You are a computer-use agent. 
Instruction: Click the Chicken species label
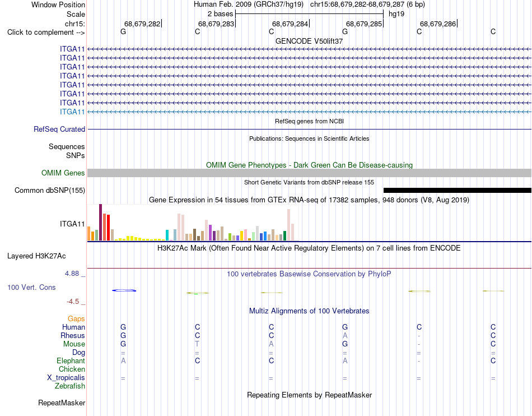[x=72, y=369]
